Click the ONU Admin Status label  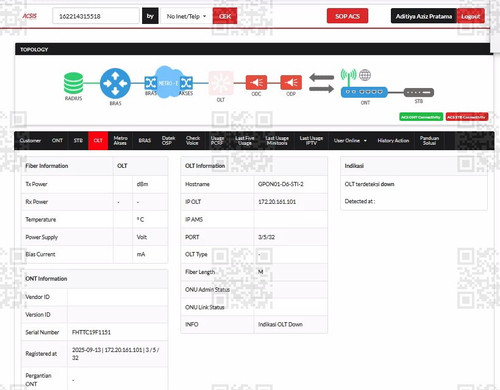tap(207, 290)
